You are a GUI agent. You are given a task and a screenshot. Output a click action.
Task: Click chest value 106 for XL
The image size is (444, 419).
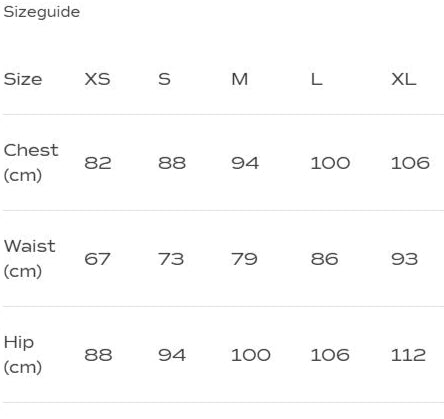pyautogui.click(x=410, y=163)
